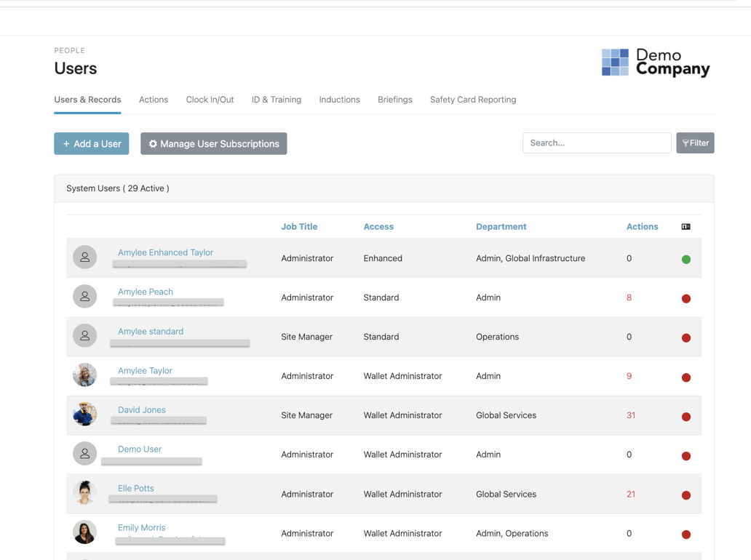Viewport: 751px width, 560px height.
Task: Click the red status dot for Elle Potts
Action: pyautogui.click(x=686, y=495)
